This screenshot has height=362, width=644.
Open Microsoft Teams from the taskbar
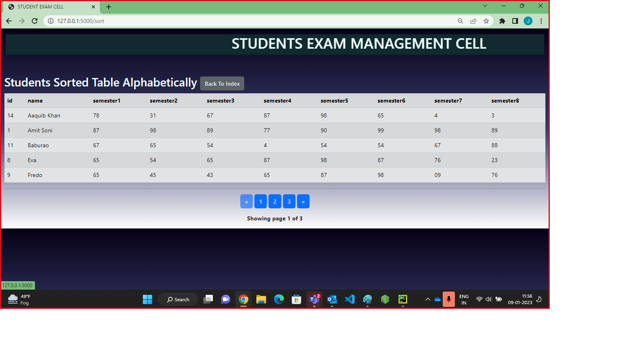pos(314,299)
